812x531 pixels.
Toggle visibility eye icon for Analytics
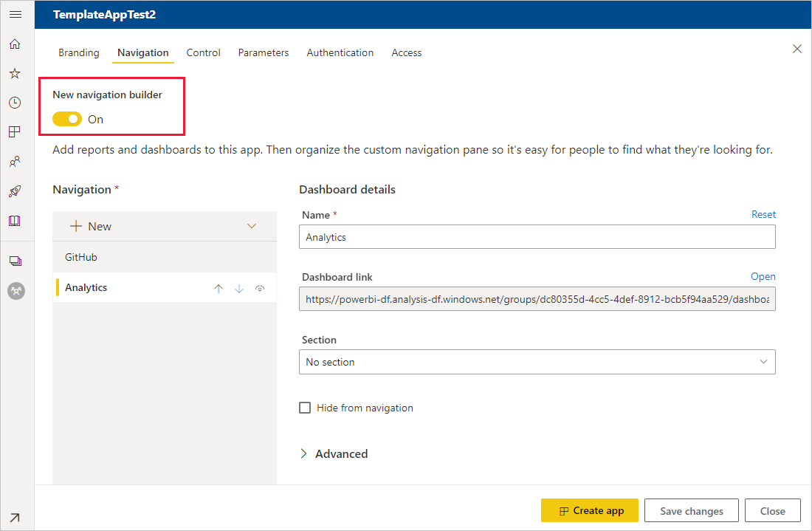point(260,289)
